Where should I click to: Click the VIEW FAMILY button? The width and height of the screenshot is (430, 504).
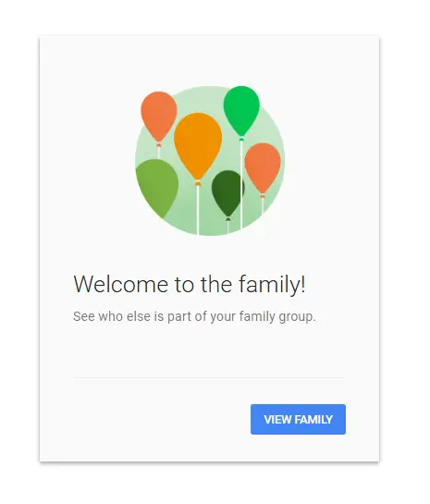(x=298, y=419)
